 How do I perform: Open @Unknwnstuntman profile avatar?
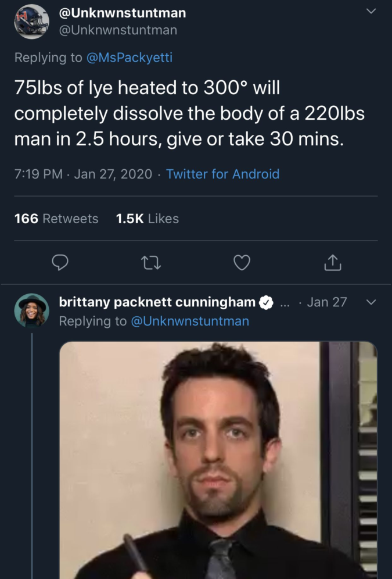click(x=31, y=21)
